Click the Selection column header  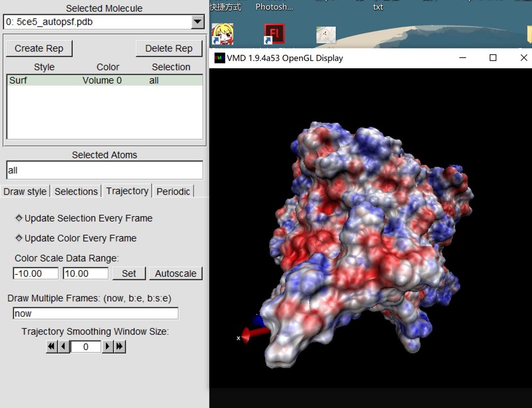pos(171,67)
